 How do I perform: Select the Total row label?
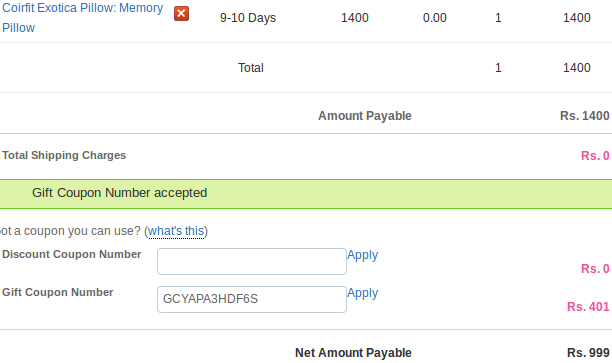pos(251,68)
